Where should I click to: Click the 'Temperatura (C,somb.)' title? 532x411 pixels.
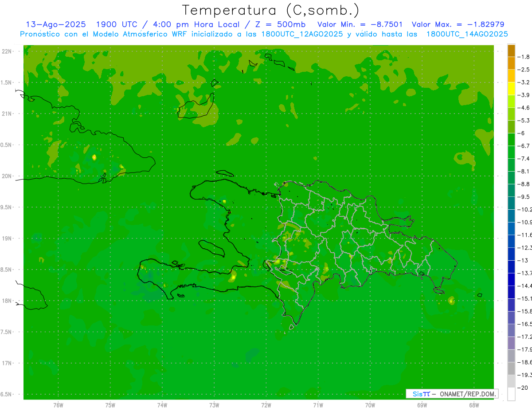tap(271, 10)
